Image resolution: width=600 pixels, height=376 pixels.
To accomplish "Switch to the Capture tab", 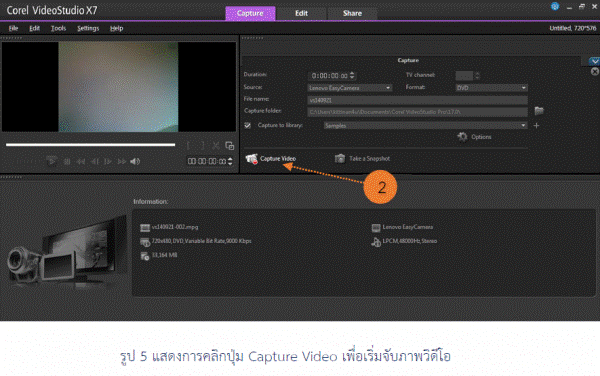I will (x=250, y=13).
